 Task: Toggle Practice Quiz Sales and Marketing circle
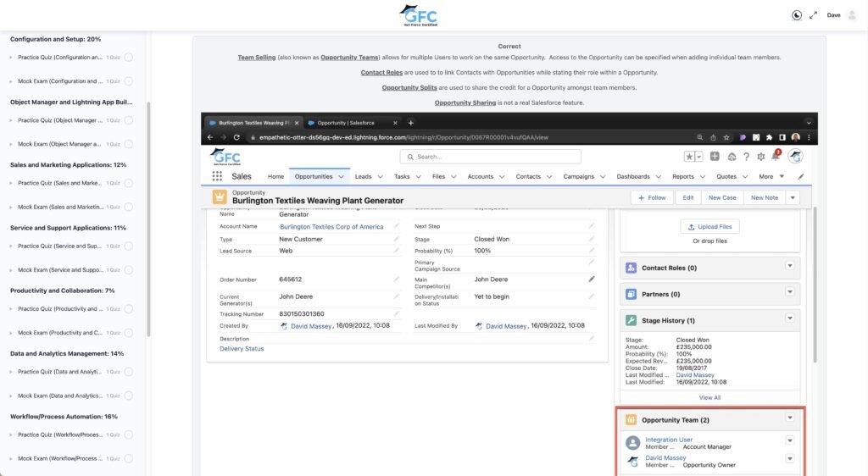pyautogui.click(x=129, y=183)
